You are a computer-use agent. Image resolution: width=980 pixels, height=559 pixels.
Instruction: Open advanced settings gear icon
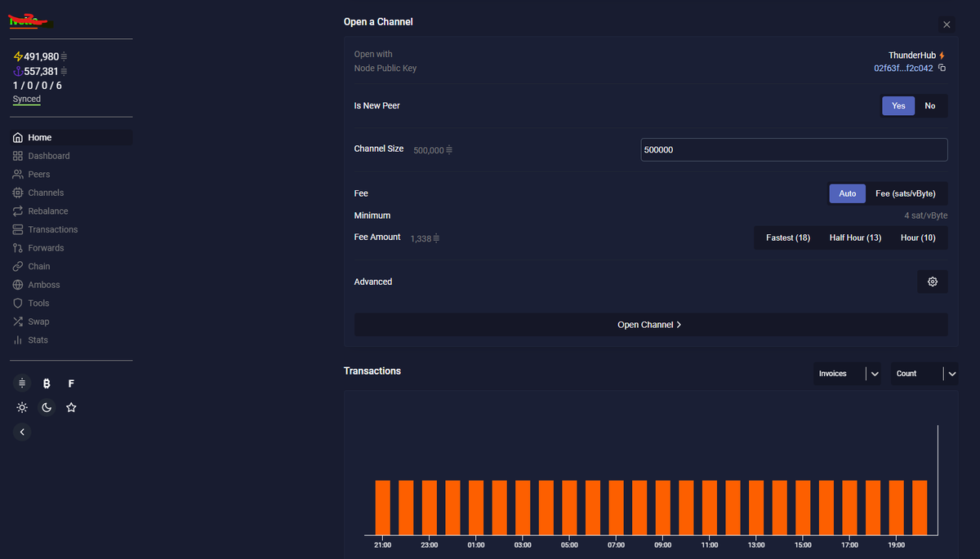point(933,282)
